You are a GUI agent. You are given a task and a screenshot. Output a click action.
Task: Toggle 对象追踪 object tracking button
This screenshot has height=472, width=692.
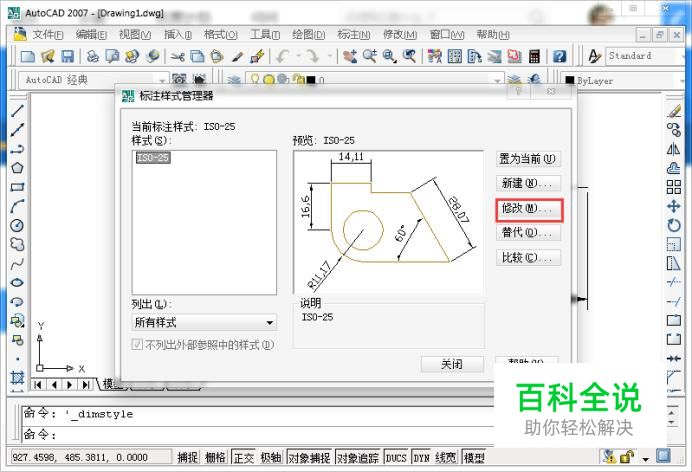point(358,457)
